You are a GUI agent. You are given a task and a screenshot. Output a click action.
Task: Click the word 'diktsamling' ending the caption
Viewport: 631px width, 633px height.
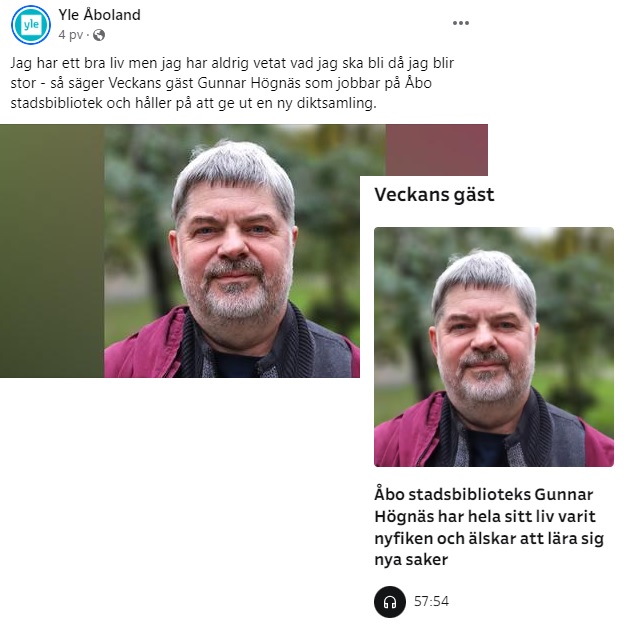point(334,103)
